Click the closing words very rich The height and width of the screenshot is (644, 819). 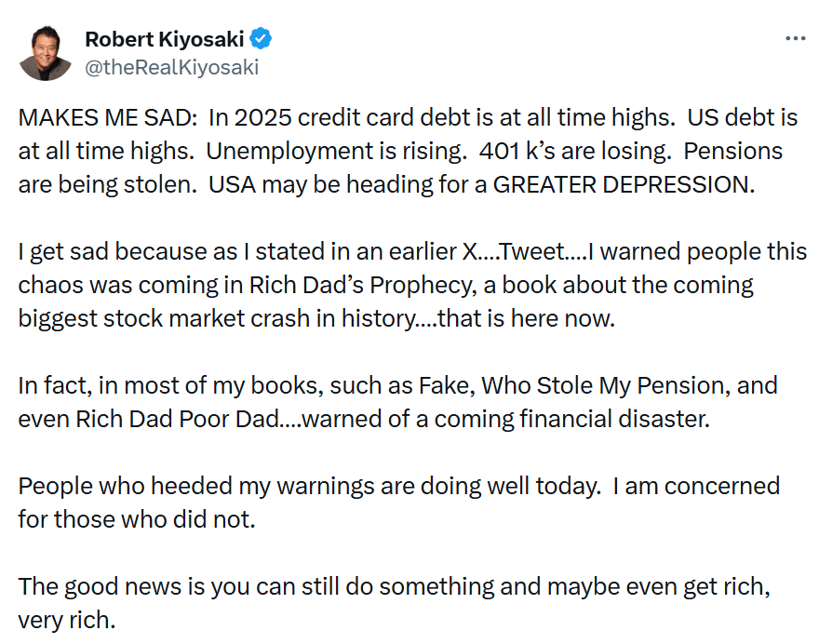[67, 620]
